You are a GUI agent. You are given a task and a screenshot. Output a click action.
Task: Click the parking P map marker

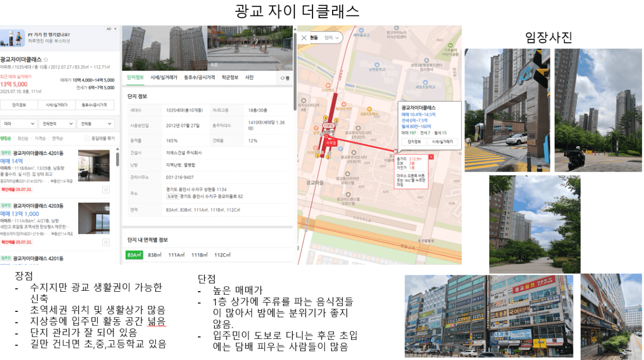[x=340, y=148]
